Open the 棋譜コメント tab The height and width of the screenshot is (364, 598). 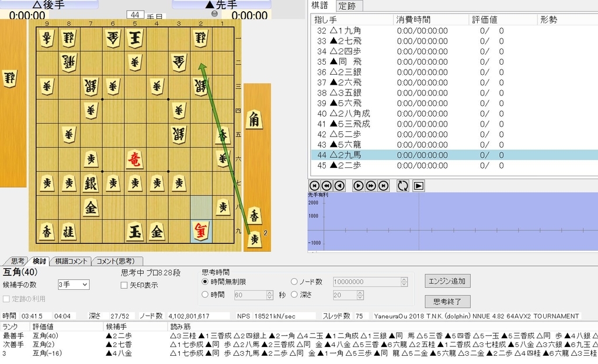tap(71, 261)
